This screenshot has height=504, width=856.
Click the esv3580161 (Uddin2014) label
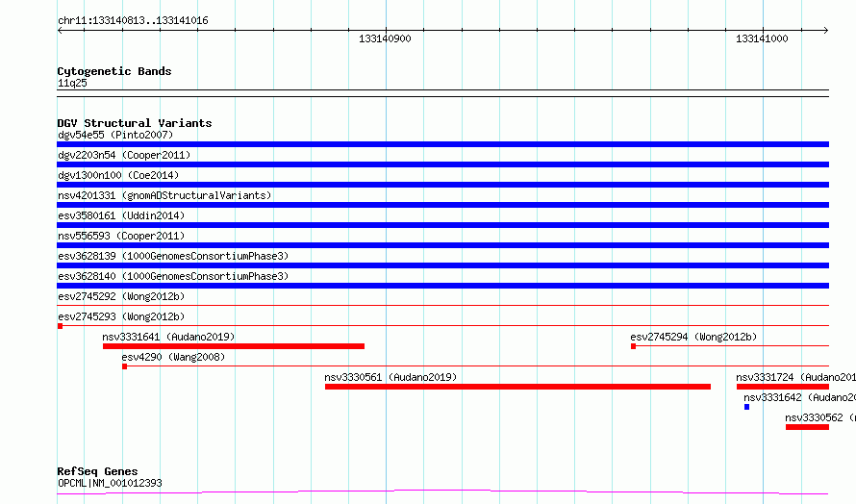click(x=121, y=215)
